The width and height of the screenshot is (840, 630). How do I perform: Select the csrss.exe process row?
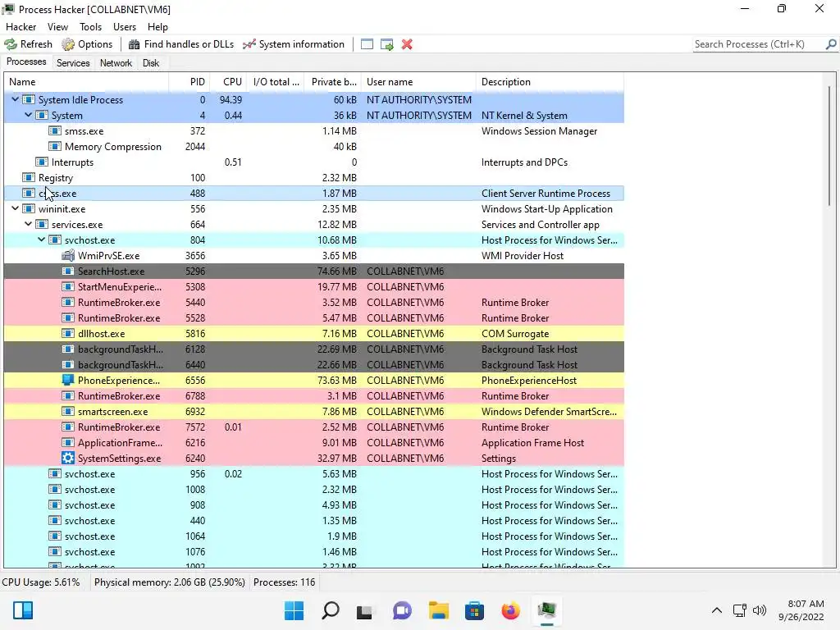314,194
